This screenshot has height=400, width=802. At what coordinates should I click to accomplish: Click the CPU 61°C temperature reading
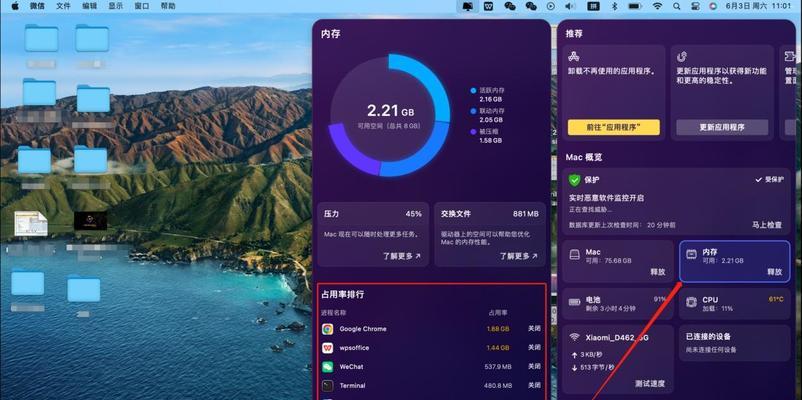pyautogui.click(x=775, y=299)
